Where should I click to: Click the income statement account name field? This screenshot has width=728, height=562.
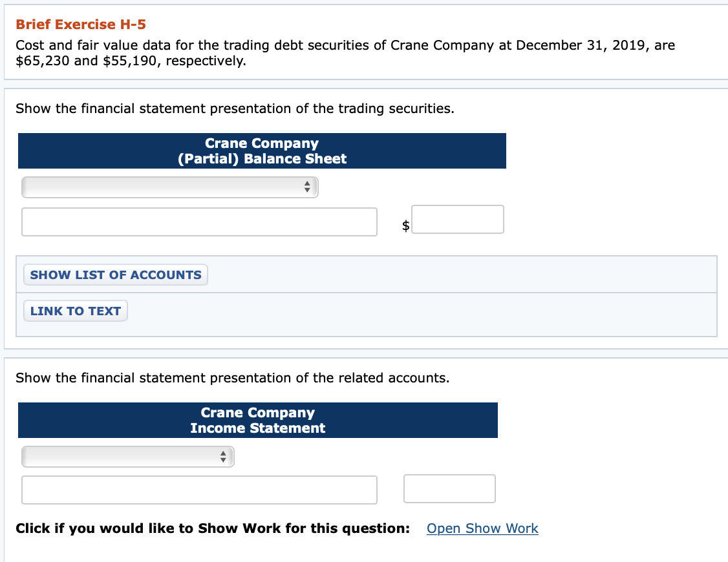pos(199,490)
